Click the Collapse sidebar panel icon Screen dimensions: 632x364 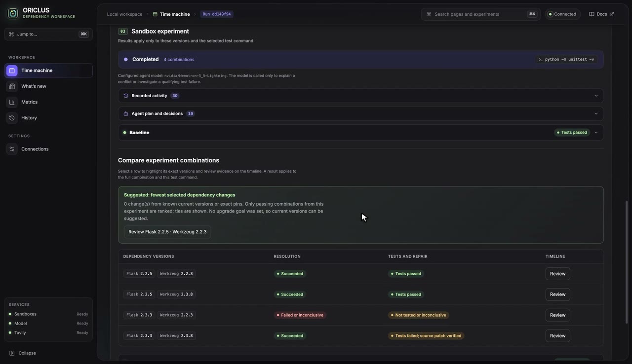pyautogui.click(x=12, y=353)
